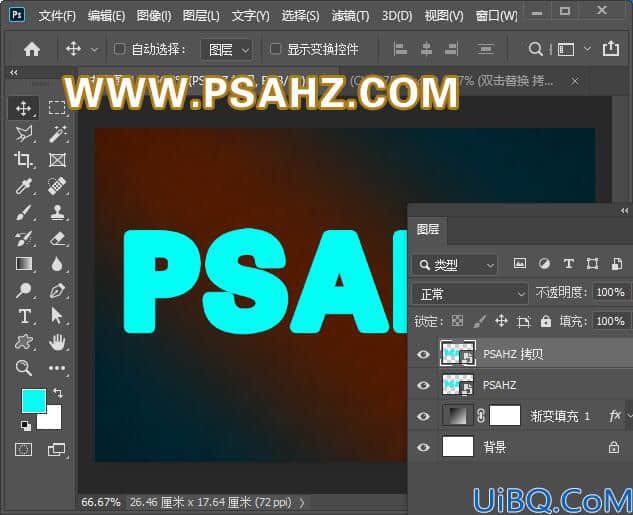Open the 图层(L) menu

click(x=201, y=16)
